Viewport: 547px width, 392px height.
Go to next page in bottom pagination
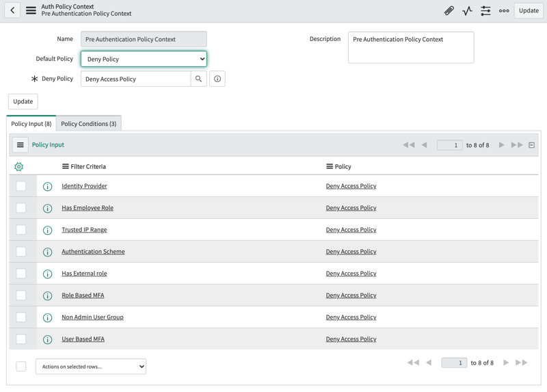(506, 363)
